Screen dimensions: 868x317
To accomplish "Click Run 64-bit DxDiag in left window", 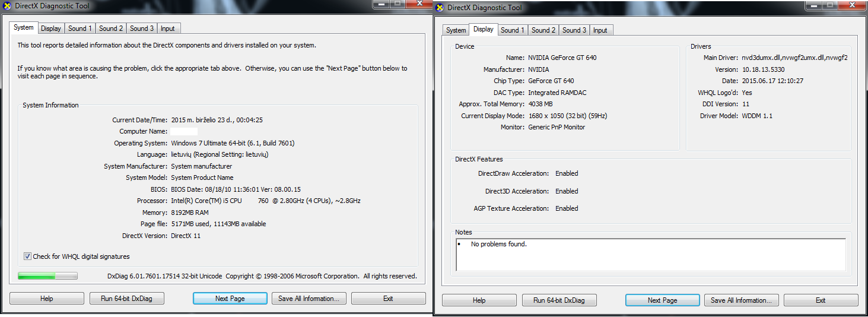I will [x=127, y=299].
